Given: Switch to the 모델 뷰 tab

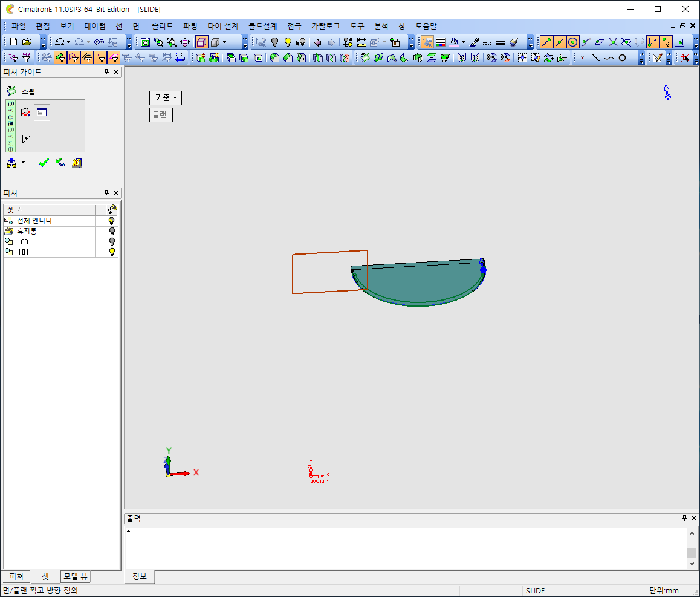Looking at the screenshot, I should [76, 576].
